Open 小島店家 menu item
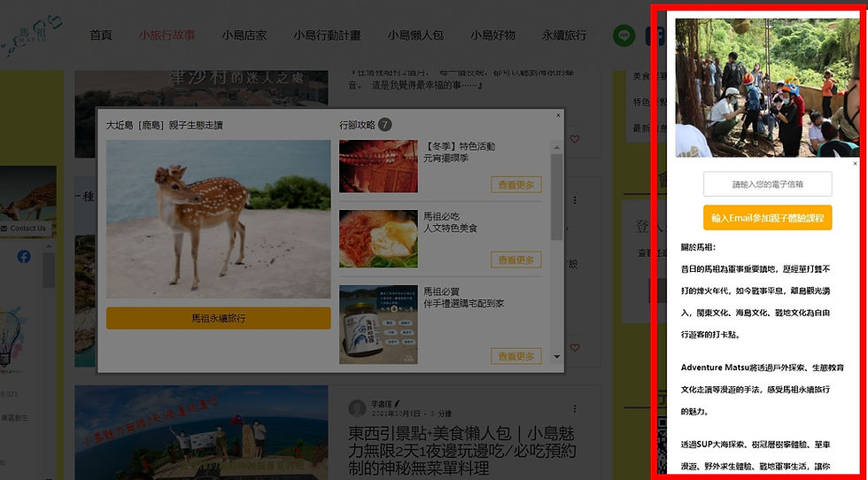The height and width of the screenshot is (480, 868). tap(244, 35)
